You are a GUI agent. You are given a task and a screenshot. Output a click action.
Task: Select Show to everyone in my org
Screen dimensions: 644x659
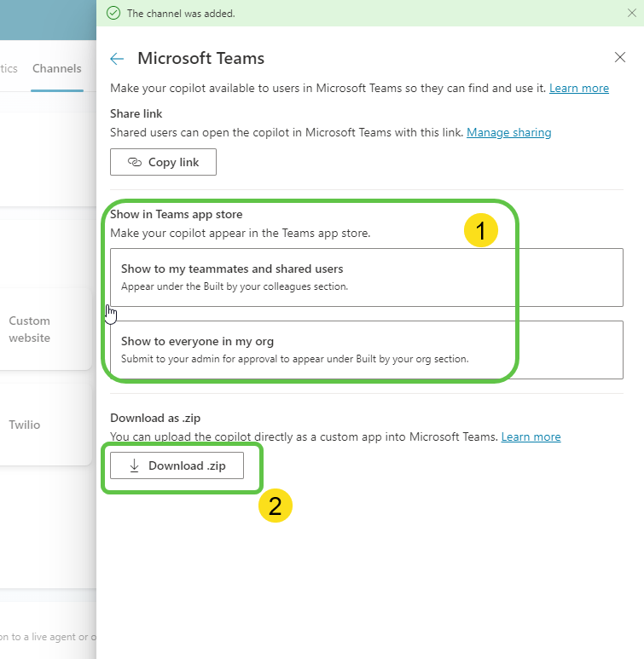(x=367, y=350)
